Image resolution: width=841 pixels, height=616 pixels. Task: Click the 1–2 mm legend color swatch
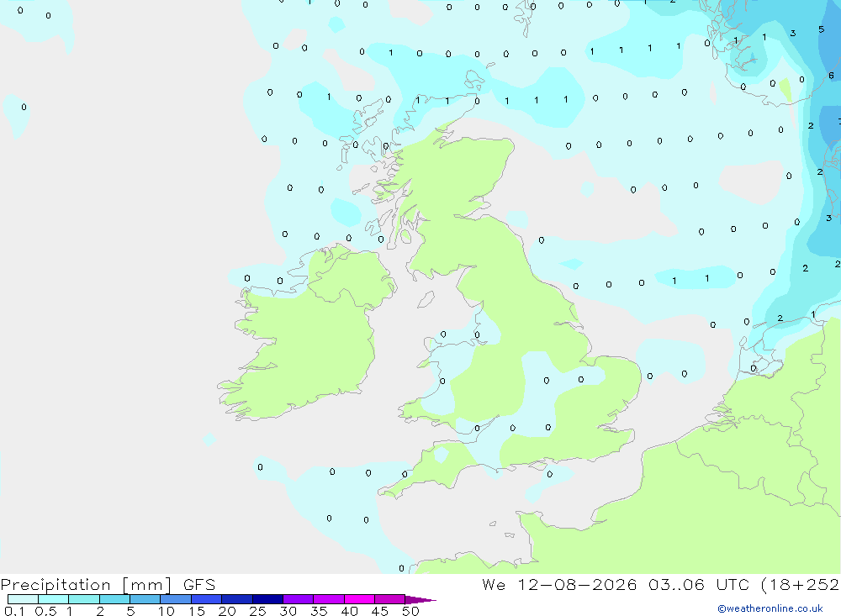click(x=84, y=599)
